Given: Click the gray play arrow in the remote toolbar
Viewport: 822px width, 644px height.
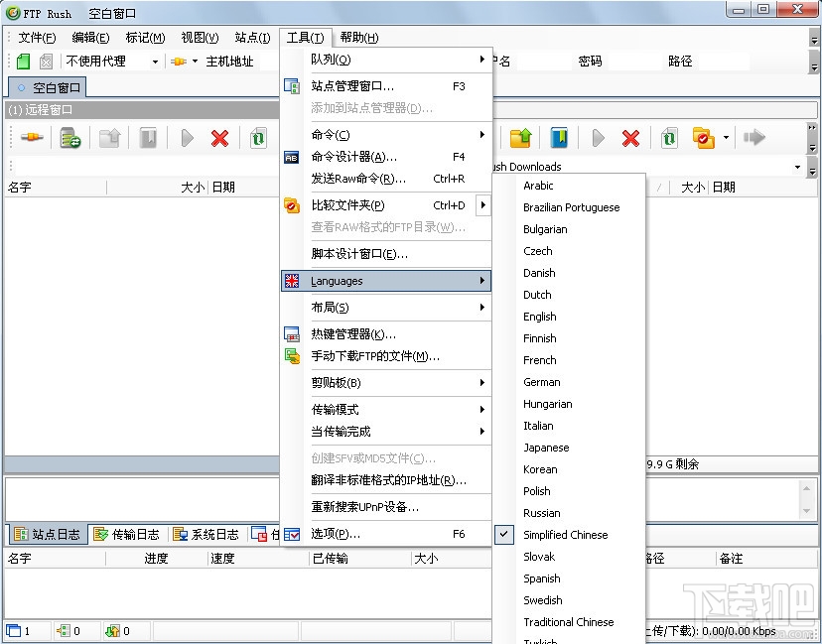Looking at the screenshot, I should (188, 138).
